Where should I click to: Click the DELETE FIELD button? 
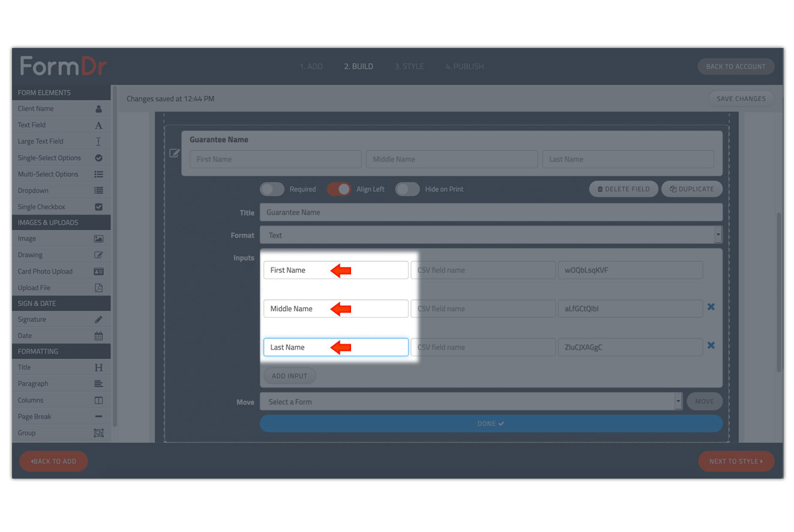(624, 189)
